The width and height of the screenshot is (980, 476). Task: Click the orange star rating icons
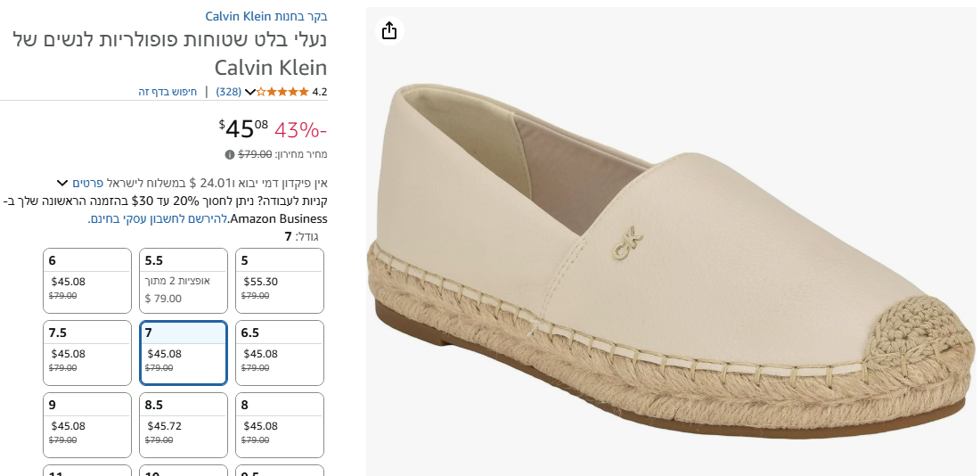tap(285, 91)
